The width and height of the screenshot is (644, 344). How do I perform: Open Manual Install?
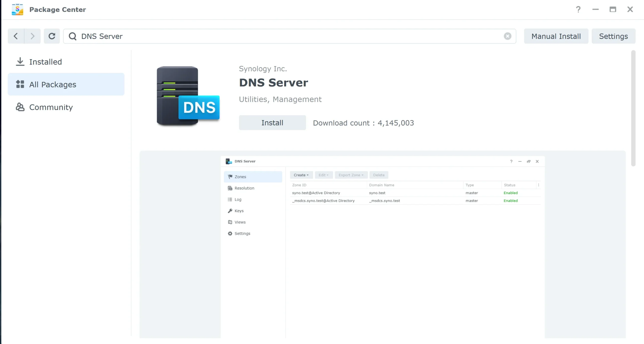coord(556,36)
